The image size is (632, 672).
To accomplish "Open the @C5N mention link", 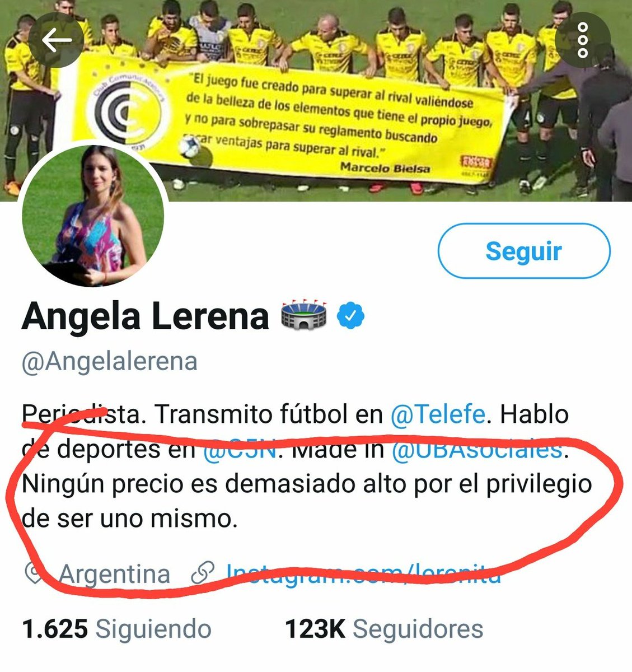I will pyautogui.click(x=240, y=449).
